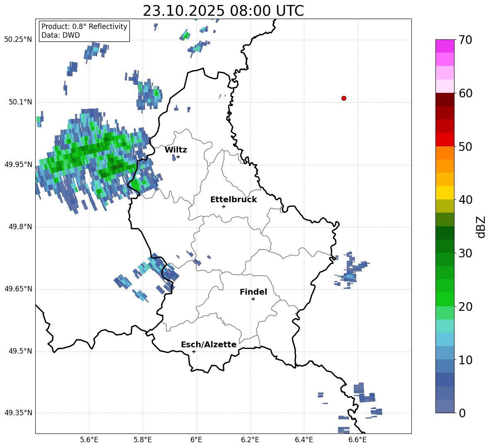
Task: Click the 6.2°E longitude label
Action: [250, 440]
